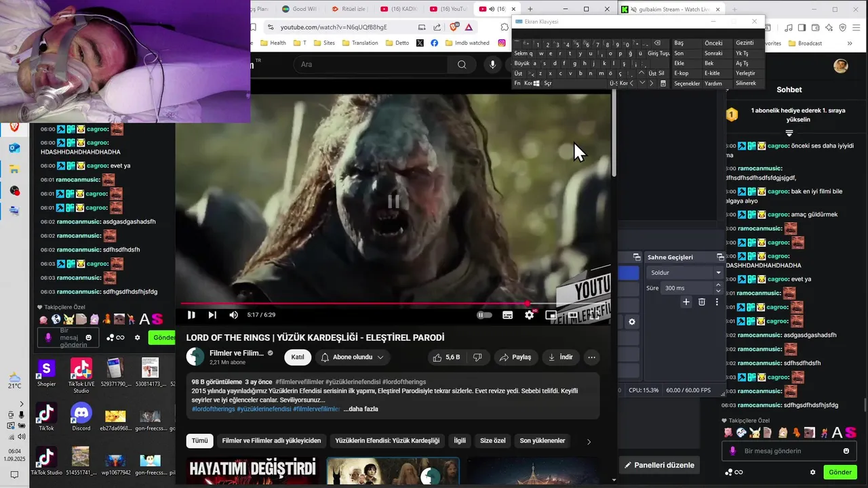Click the YouTube address bar URL
868x488 pixels.
334,27
